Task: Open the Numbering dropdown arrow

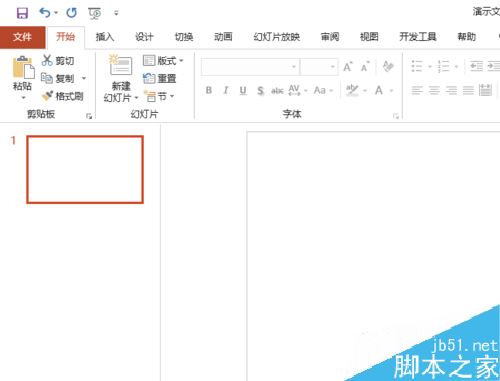Action: (456, 67)
